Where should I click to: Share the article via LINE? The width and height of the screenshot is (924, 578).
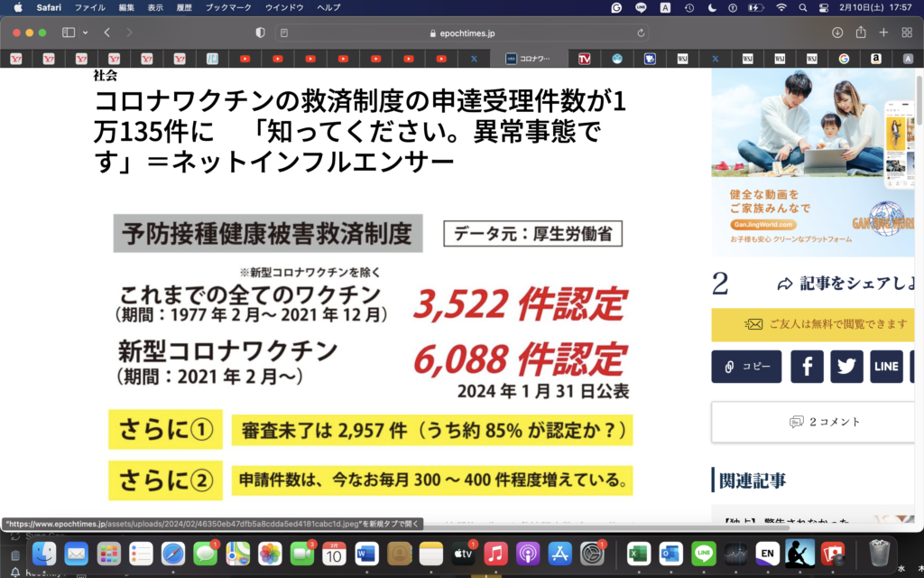(x=887, y=366)
